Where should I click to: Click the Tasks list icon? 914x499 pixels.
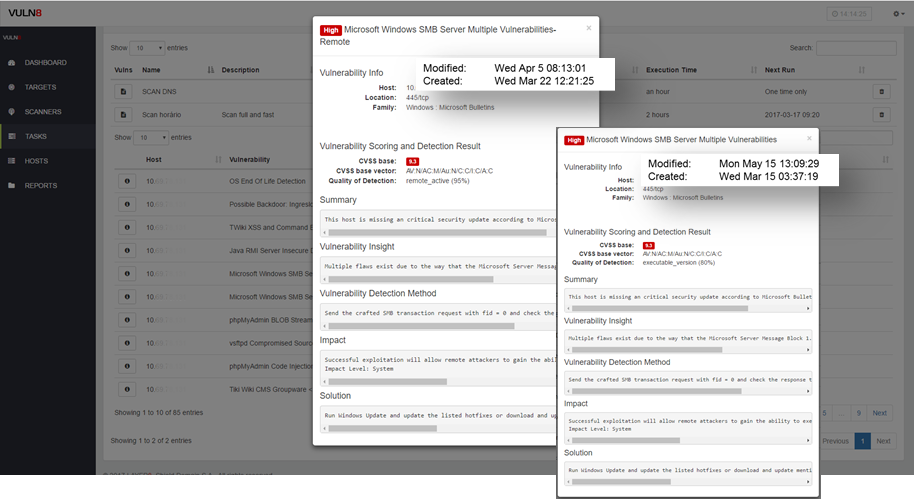12,136
